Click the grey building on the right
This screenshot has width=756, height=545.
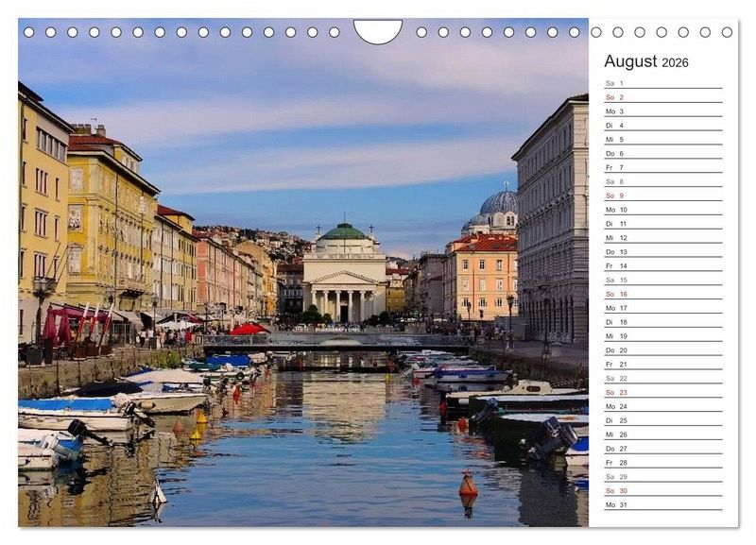tap(553, 227)
